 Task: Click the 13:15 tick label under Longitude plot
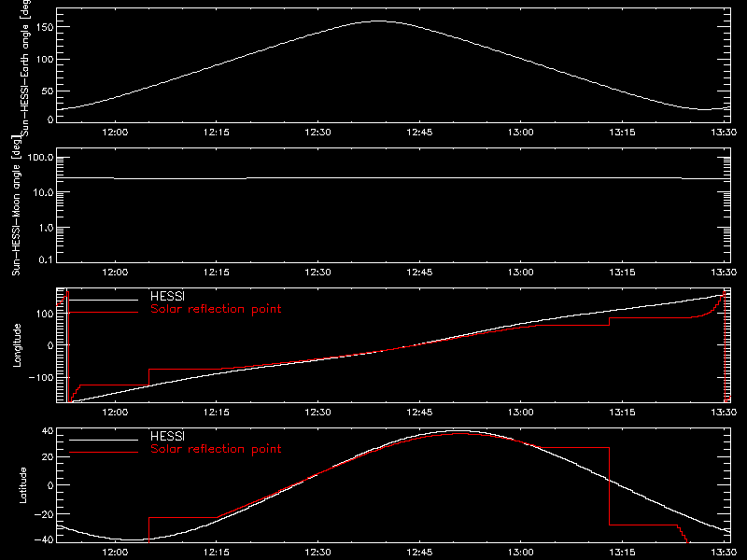coord(622,413)
